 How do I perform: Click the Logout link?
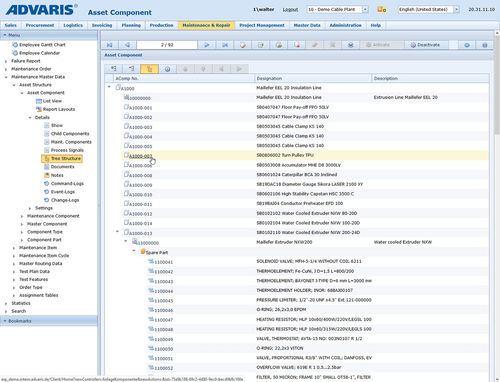tap(290, 9)
